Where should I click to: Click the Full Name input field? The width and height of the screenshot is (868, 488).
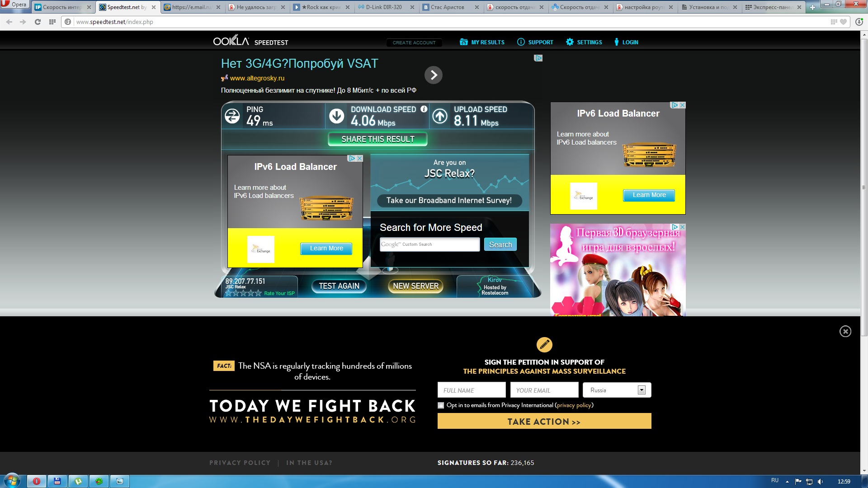[471, 390]
